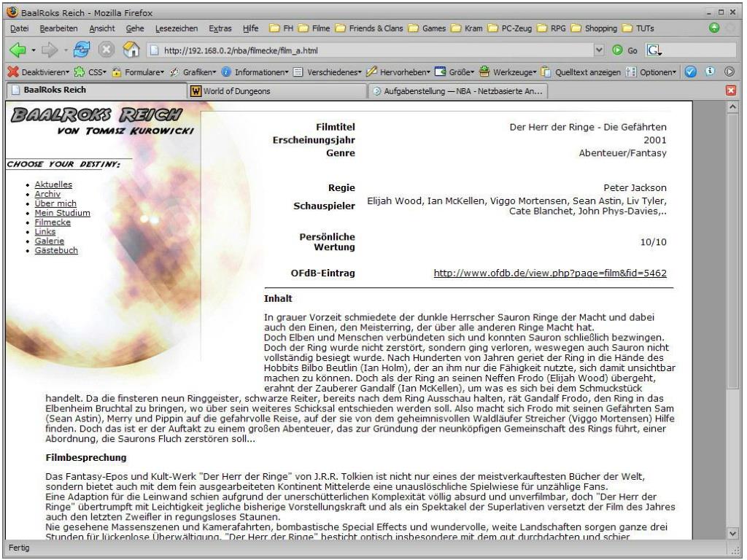The width and height of the screenshot is (747, 560).
Task: Open the TUTs bookmarks folder
Action: (638, 28)
